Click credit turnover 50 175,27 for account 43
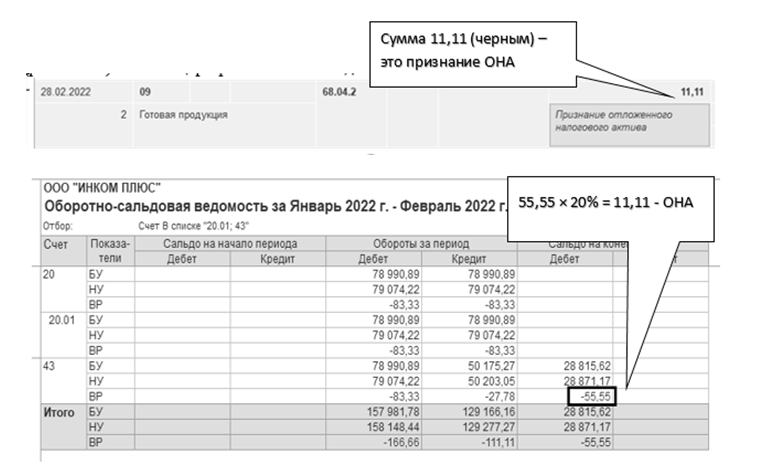 [x=491, y=366]
